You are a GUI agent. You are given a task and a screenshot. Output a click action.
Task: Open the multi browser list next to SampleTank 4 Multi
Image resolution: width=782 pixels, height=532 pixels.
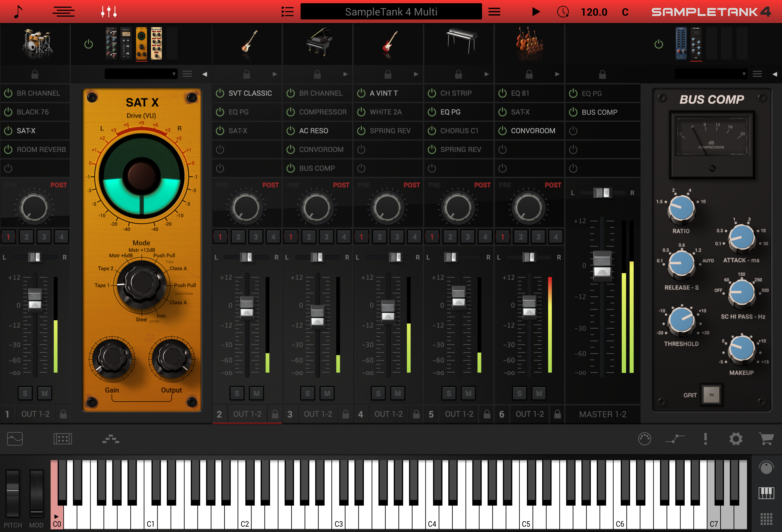[x=288, y=11]
